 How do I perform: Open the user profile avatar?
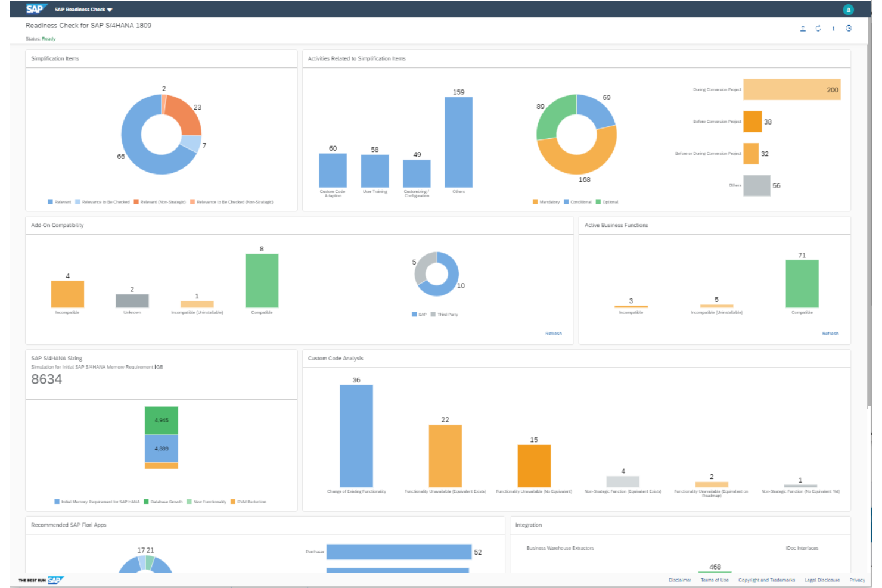847,9
